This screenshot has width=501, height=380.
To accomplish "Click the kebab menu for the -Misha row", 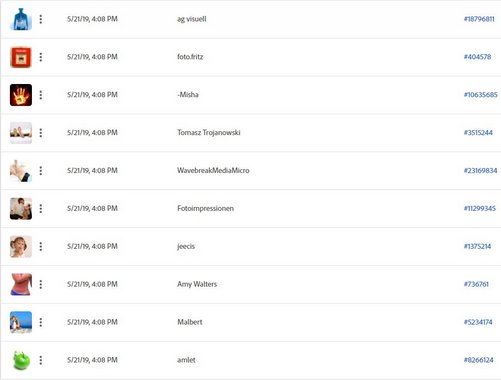I will [41, 95].
